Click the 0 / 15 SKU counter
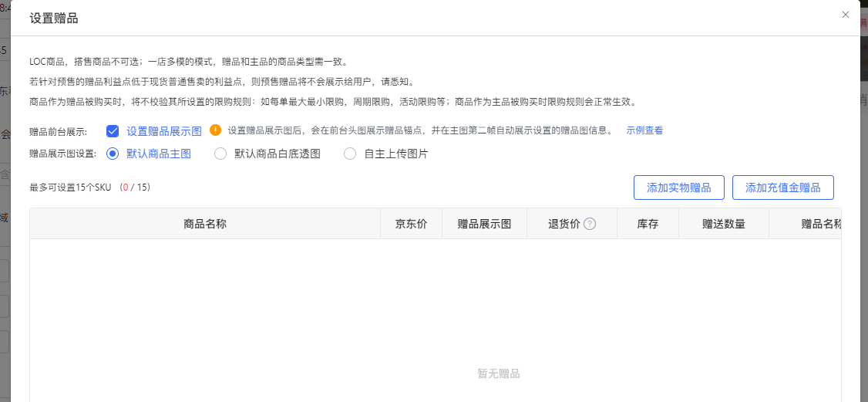The width and height of the screenshot is (868, 402). [x=135, y=187]
